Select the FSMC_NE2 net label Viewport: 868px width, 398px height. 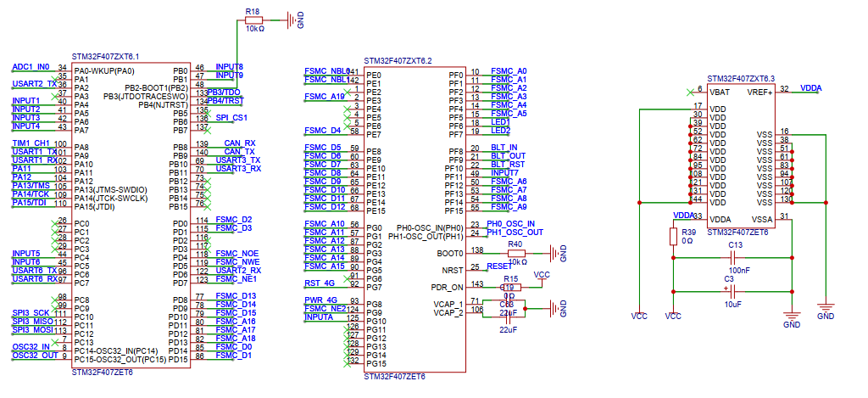point(325,308)
